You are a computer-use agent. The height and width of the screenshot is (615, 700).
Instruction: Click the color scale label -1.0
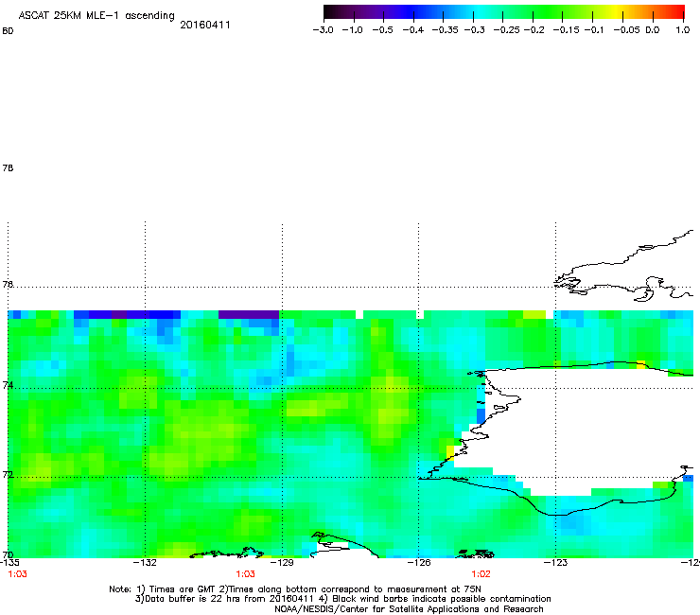pyautogui.click(x=353, y=30)
